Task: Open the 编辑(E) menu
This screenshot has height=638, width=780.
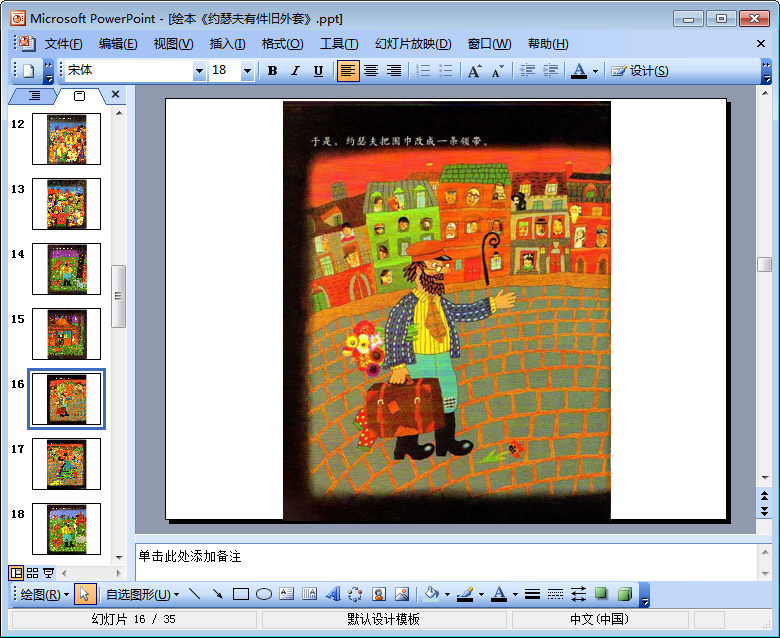Action: (118, 44)
